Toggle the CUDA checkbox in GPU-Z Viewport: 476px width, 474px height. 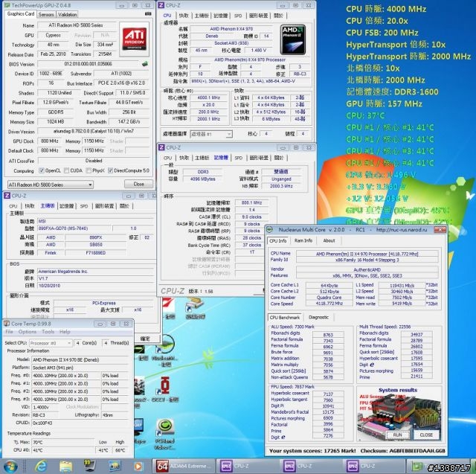(x=66, y=170)
